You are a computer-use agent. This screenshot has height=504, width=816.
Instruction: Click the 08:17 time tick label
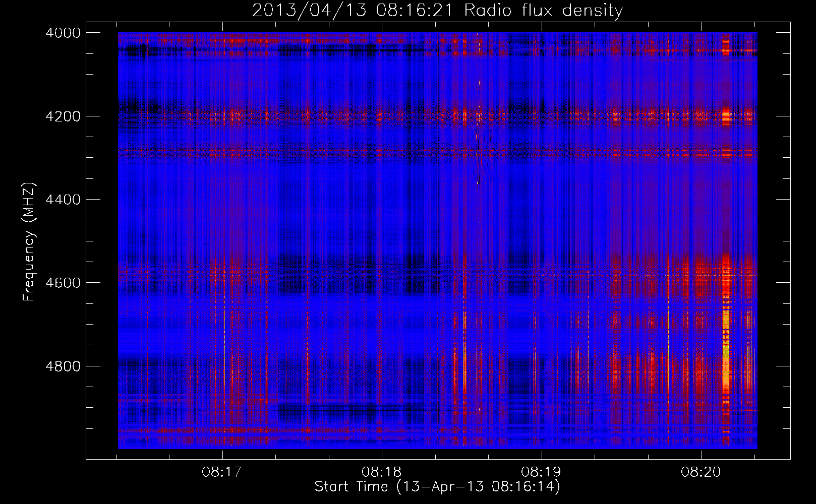pos(222,472)
